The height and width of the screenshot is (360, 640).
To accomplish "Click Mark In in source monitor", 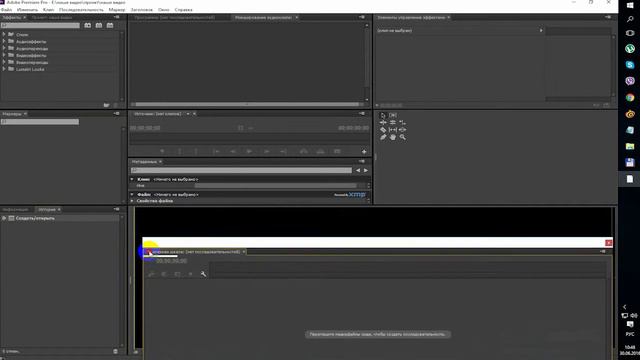I will 180,151.
